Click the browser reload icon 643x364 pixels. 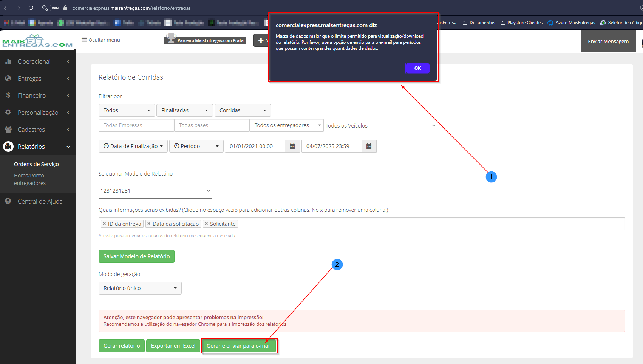(x=31, y=8)
